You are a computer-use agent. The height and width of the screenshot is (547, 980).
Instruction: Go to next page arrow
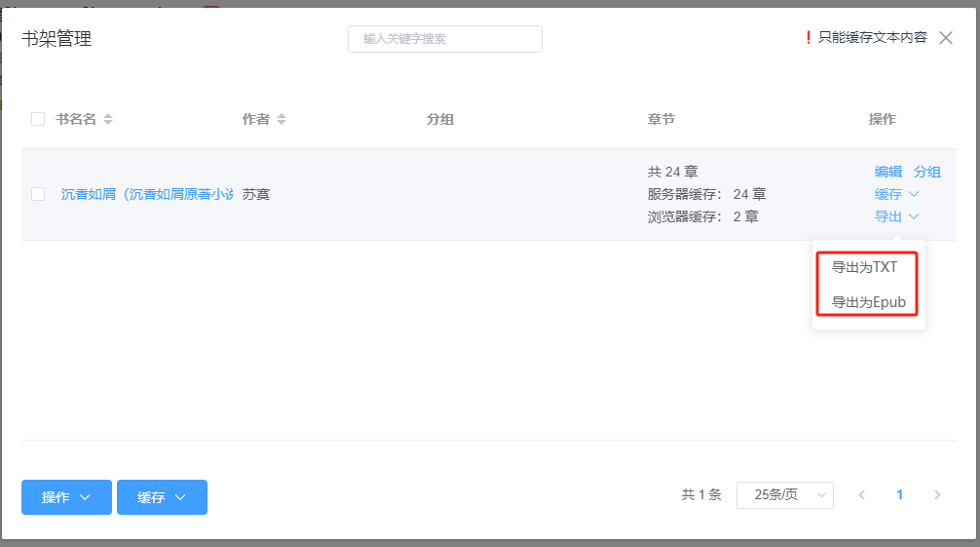[x=937, y=495]
